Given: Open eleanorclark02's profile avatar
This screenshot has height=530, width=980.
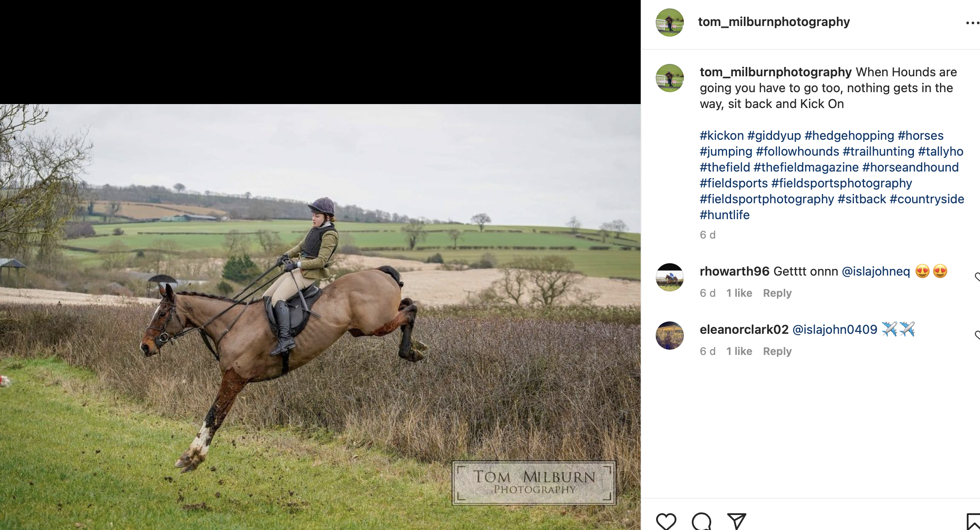Looking at the screenshot, I should point(670,336).
